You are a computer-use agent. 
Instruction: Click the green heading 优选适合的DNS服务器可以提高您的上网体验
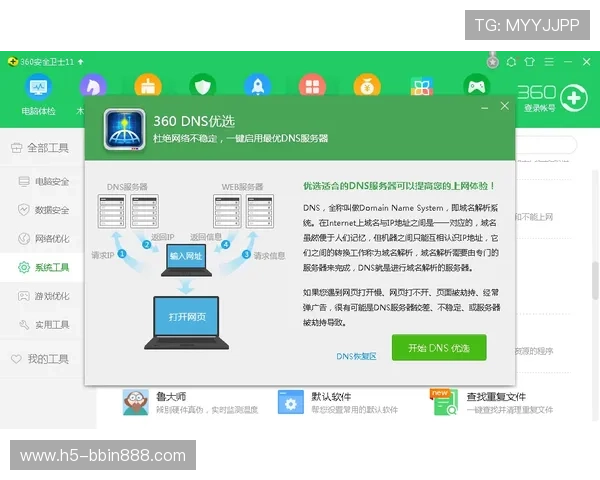[x=399, y=186]
